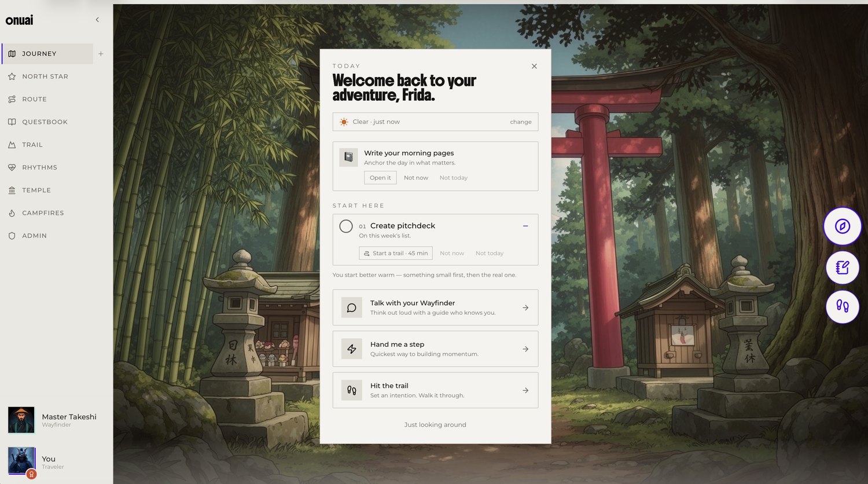Click the morning pages journal icon
Screen dimensions: 868x484
click(x=348, y=157)
